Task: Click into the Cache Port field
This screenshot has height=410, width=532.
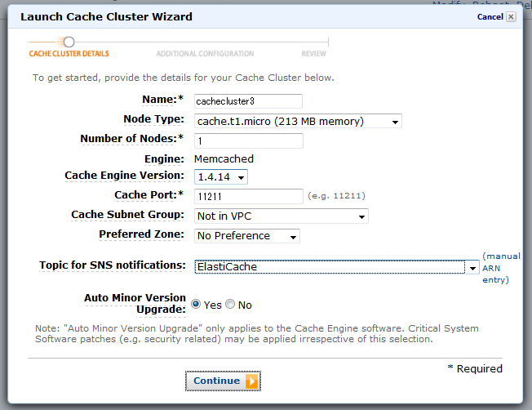Action: tap(249, 196)
